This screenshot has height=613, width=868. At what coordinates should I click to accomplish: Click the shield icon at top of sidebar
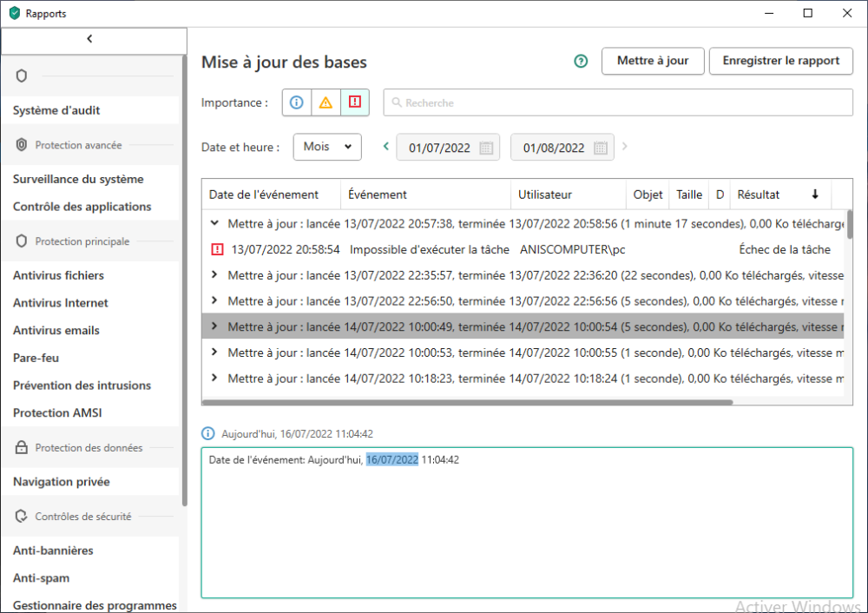22,76
